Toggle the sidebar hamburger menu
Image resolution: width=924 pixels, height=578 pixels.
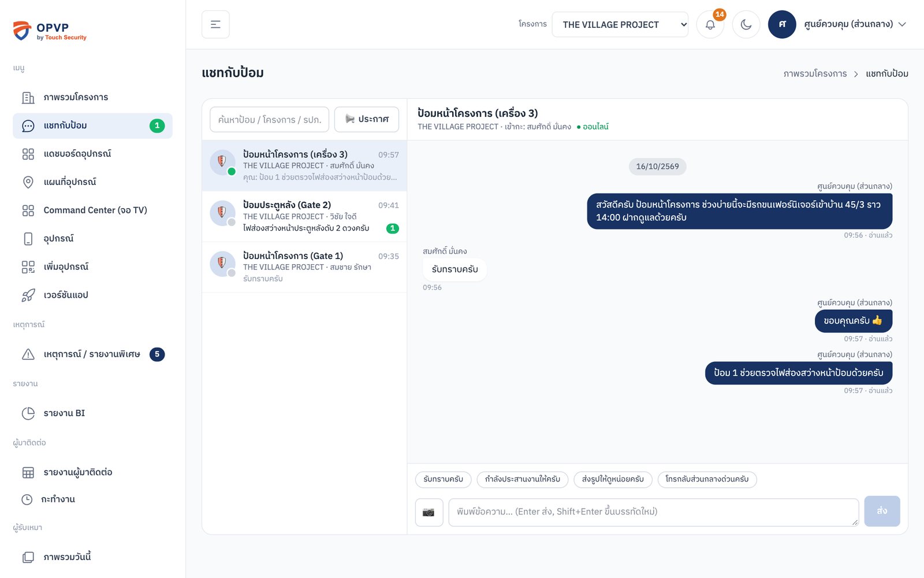pos(215,24)
